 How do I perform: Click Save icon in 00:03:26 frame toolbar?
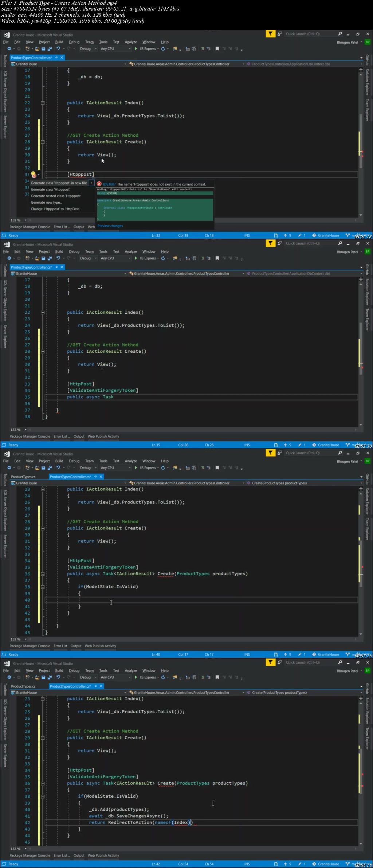pyautogui.click(x=43, y=468)
